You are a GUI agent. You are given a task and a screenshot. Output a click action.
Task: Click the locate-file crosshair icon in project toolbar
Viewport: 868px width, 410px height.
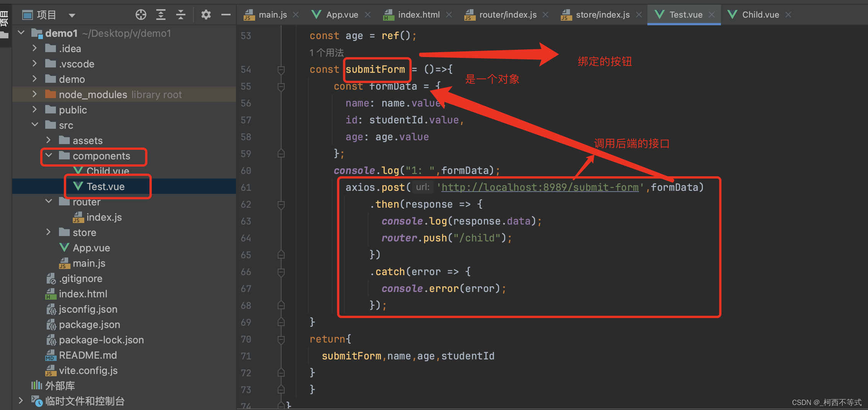tap(141, 15)
